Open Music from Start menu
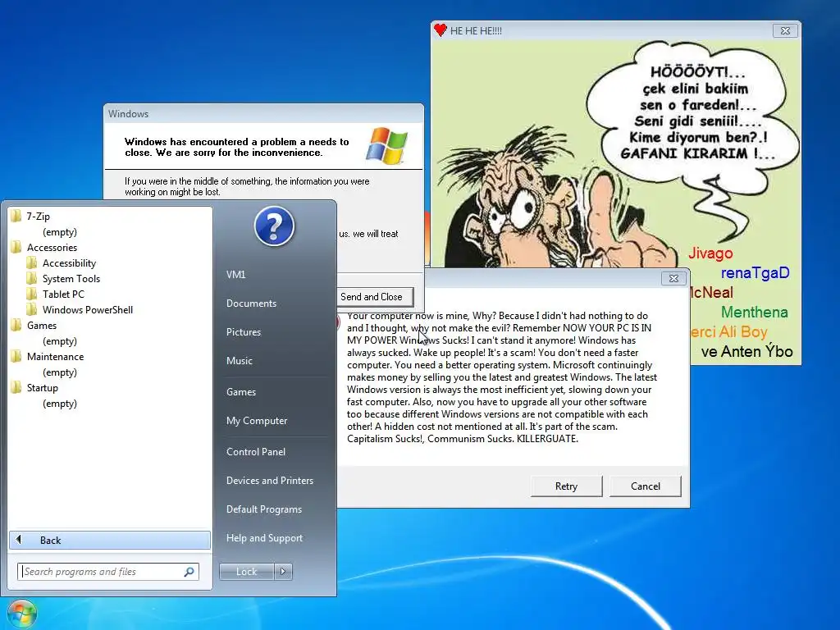The height and width of the screenshot is (630, 840). (240, 361)
